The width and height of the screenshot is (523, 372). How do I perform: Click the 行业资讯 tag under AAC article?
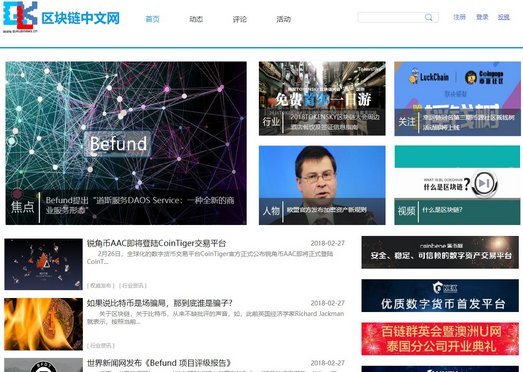[x=132, y=286]
